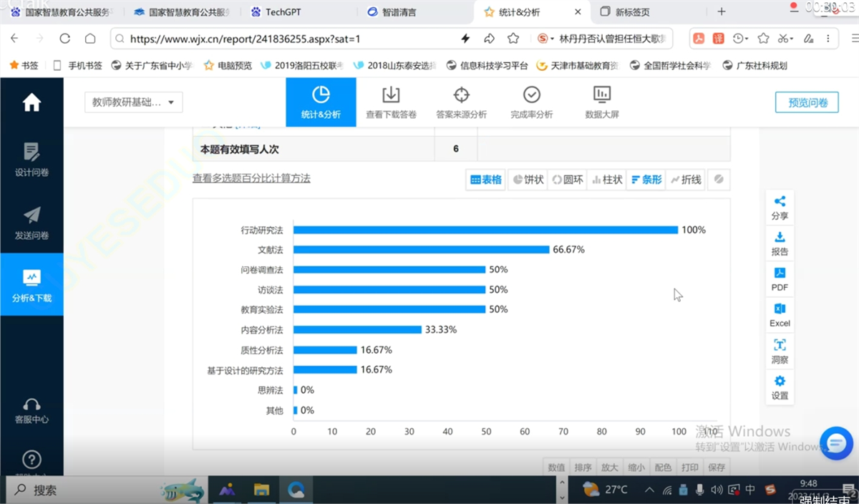Open the 分享 share panel
This screenshot has width=859, height=504.
(x=780, y=208)
